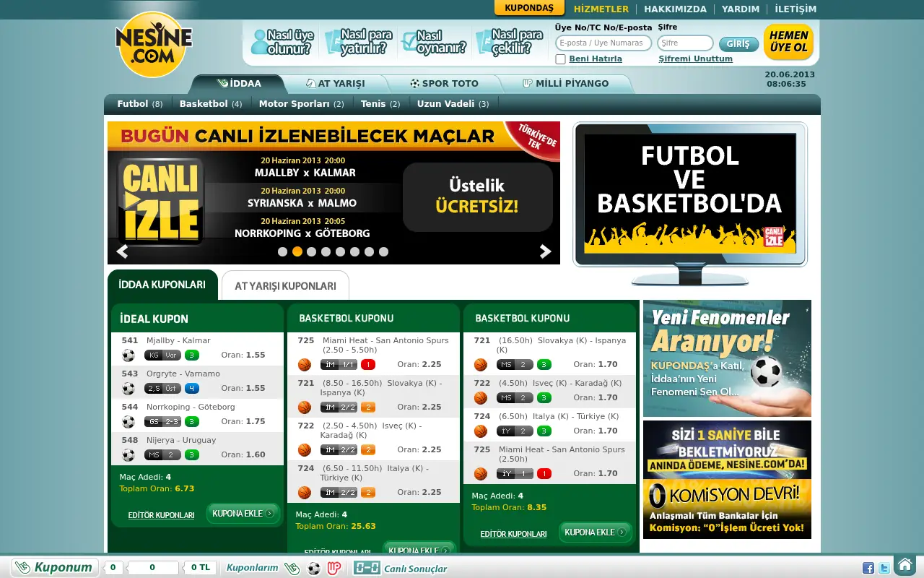Open the Yeni Fenomenler Aranıyor banner
The image size is (924, 578).
tap(727, 358)
